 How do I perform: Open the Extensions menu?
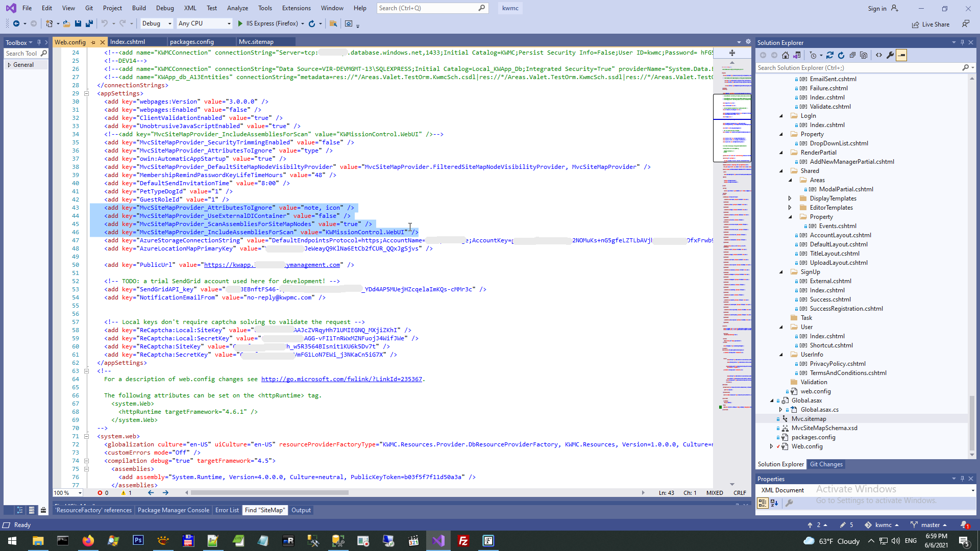pyautogui.click(x=296, y=8)
